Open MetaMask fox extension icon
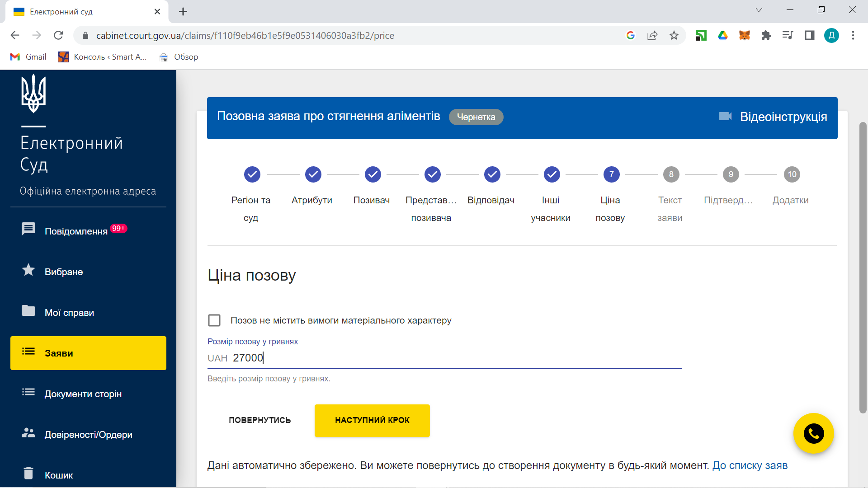This screenshot has width=868, height=488. coord(744,35)
